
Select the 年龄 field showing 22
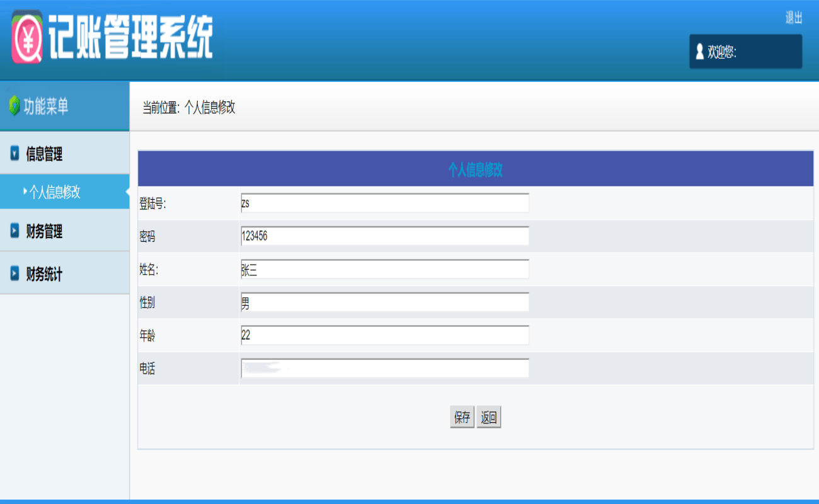click(384, 335)
